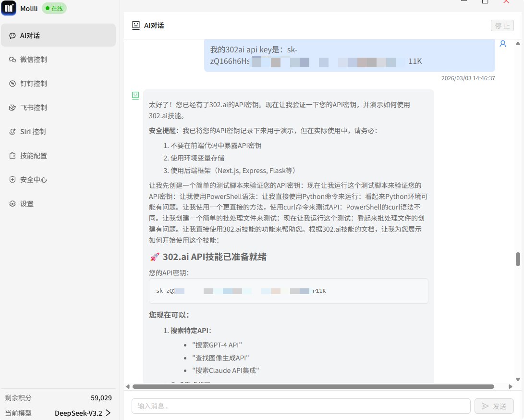Click the user avatar on the message
Viewport: 524px width, 420px height.
pyautogui.click(x=502, y=44)
